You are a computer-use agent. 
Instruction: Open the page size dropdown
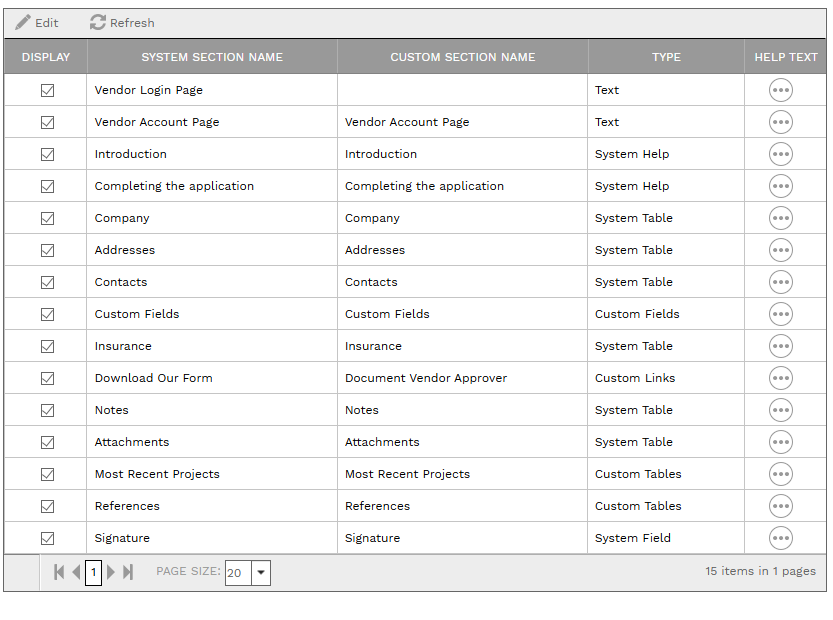261,572
